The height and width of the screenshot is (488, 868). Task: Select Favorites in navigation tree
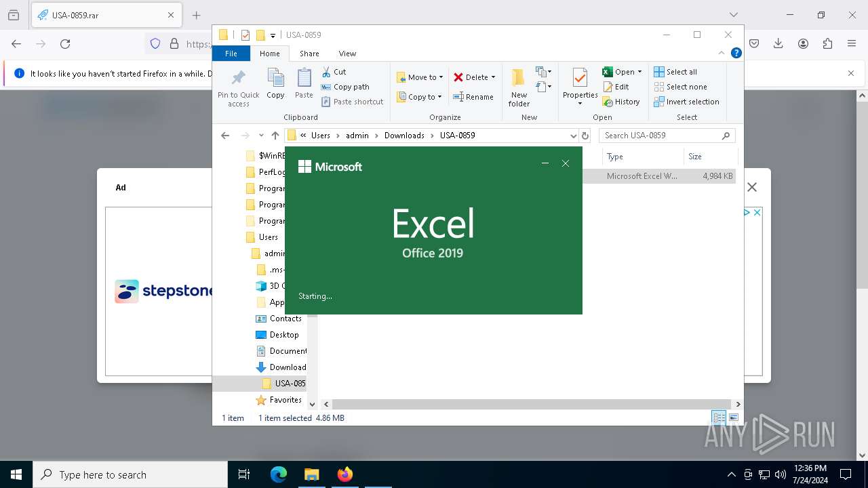285,400
